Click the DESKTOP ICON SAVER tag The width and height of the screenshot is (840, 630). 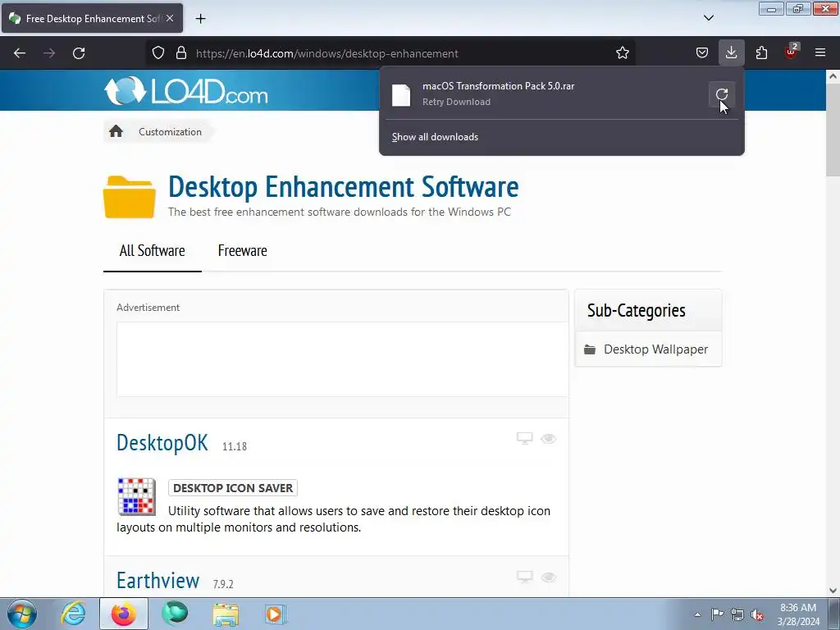click(x=232, y=488)
